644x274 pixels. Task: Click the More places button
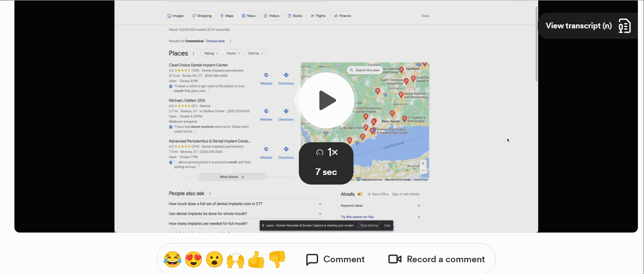coord(232,177)
